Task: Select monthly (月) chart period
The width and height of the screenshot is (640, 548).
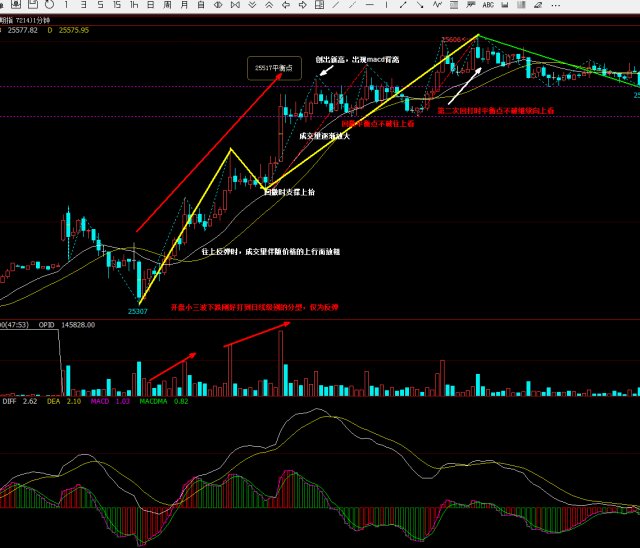Action: click(x=185, y=5)
